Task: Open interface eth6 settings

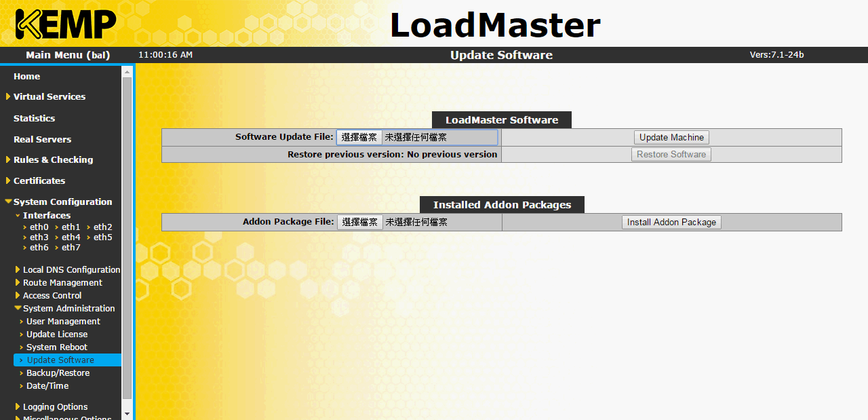Action: (39, 248)
